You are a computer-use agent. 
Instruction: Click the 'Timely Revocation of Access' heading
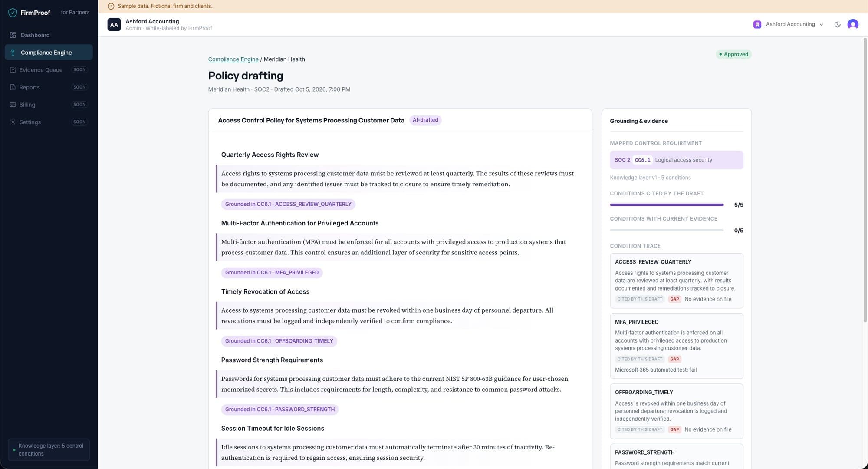point(265,292)
